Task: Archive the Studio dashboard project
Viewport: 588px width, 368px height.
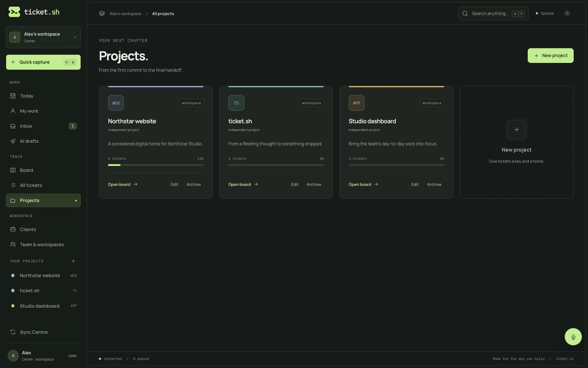Action: pyautogui.click(x=434, y=184)
